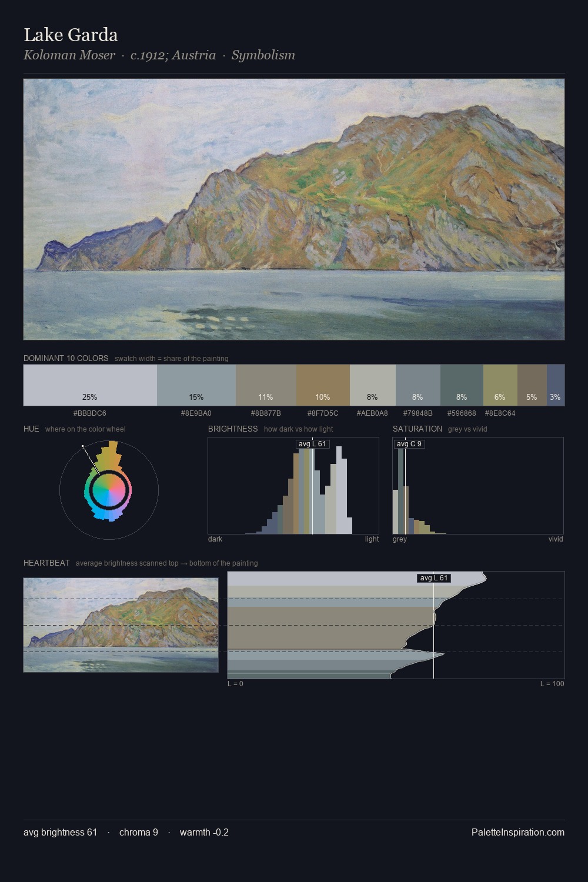Click 'where on the color wheel' caption
The image size is (588, 882).
click(x=85, y=429)
